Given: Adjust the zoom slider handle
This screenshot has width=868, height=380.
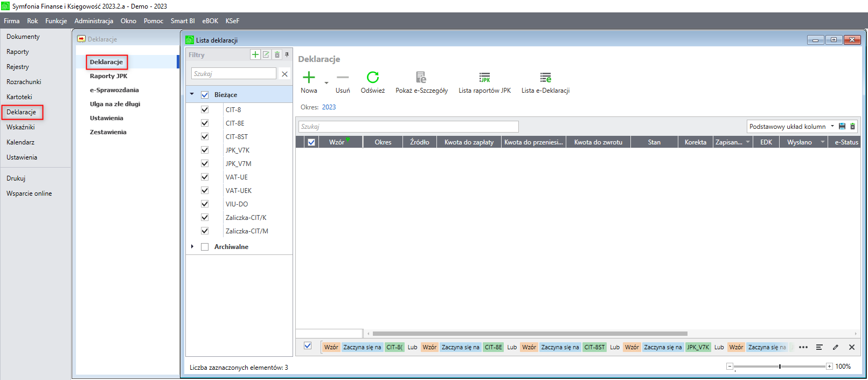Looking at the screenshot, I should pyautogui.click(x=780, y=367).
